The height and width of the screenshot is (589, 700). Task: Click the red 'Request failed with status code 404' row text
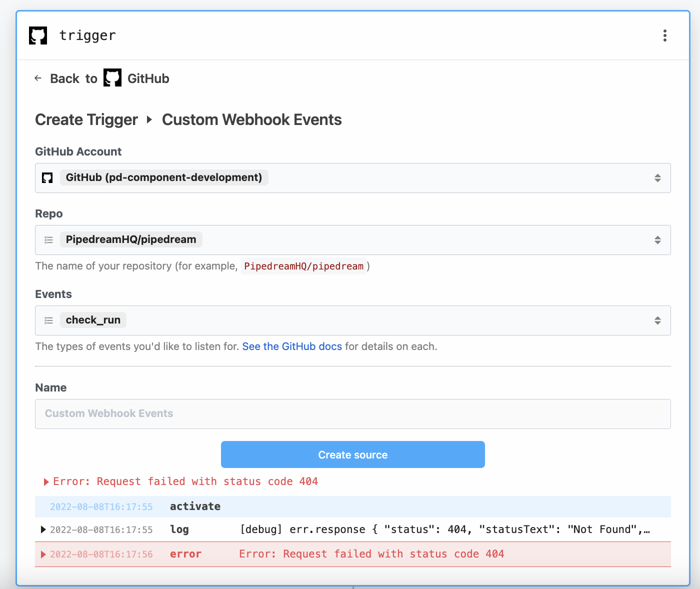click(x=371, y=554)
